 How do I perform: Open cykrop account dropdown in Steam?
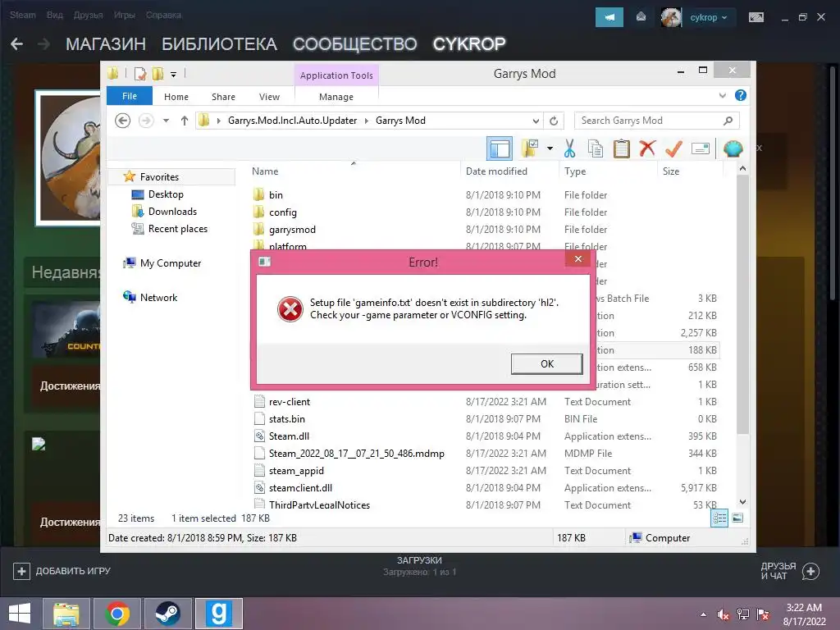click(x=708, y=18)
